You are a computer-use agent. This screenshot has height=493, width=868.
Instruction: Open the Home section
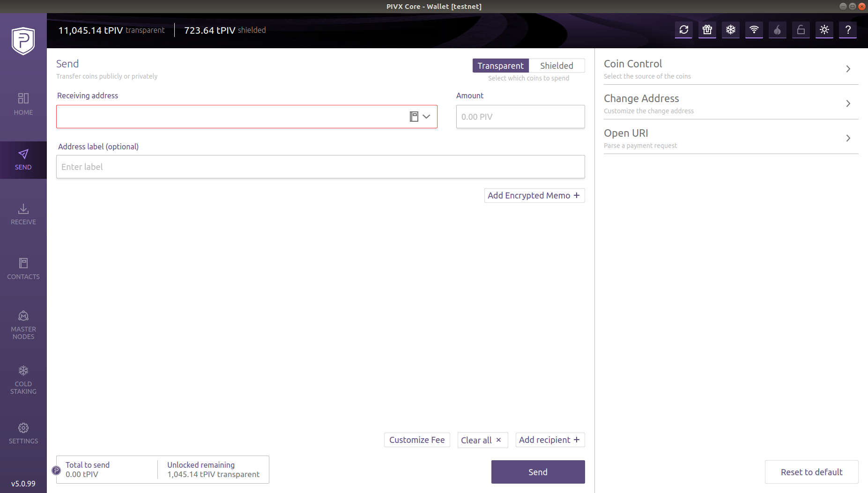[x=23, y=104]
